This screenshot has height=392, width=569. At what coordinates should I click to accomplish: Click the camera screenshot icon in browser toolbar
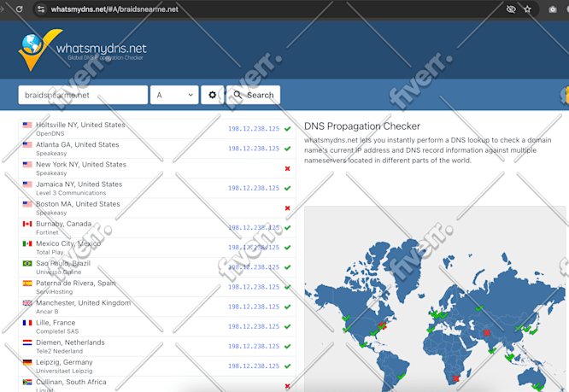click(552, 9)
